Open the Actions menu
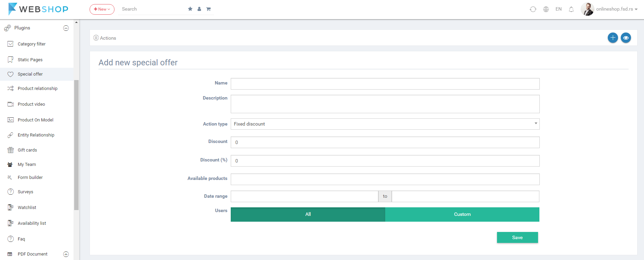The width and height of the screenshot is (644, 260). 105,38
